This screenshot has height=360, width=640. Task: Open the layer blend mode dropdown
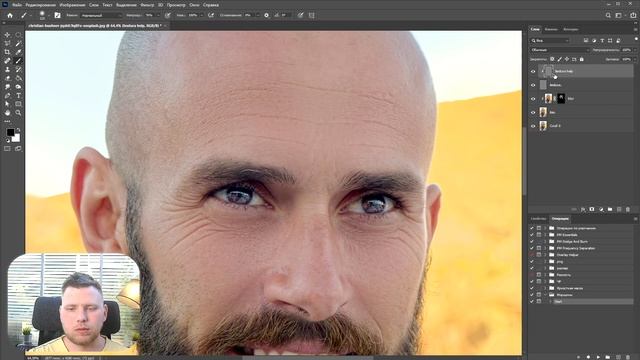[560, 50]
